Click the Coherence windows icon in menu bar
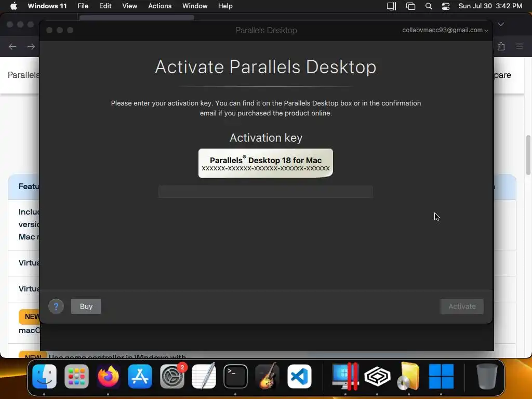The height and width of the screenshot is (399, 532). [410, 6]
